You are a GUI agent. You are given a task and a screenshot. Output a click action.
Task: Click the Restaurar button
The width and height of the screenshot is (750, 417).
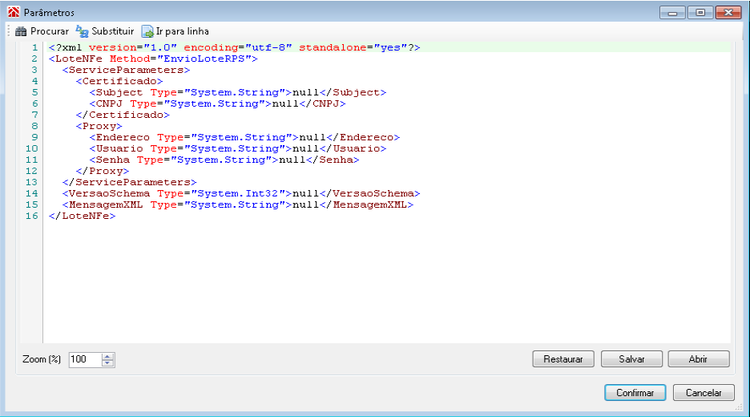[563, 359]
